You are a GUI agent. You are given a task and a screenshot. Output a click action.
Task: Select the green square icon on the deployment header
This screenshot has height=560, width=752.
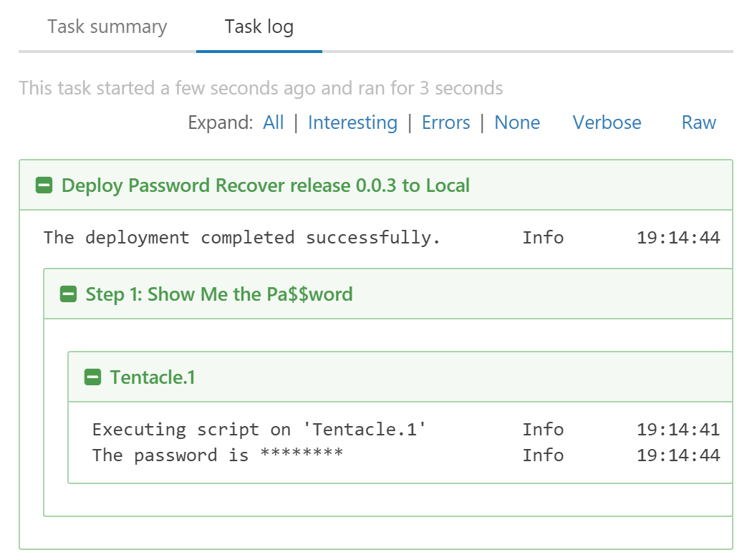tap(44, 185)
